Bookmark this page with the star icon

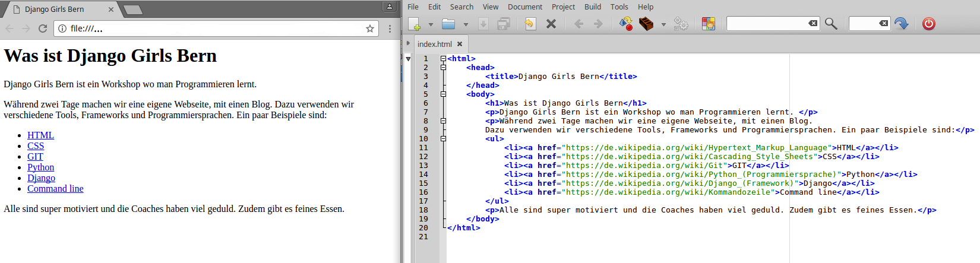coord(370,28)
